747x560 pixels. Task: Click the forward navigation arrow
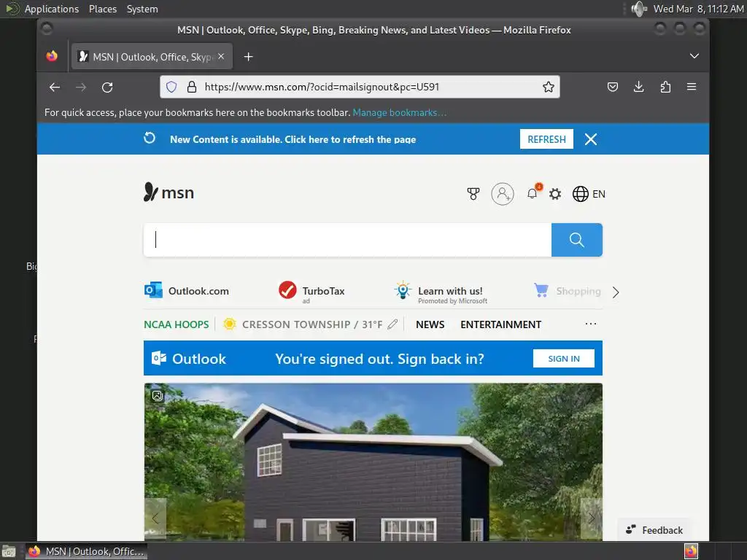coord(81,87)
